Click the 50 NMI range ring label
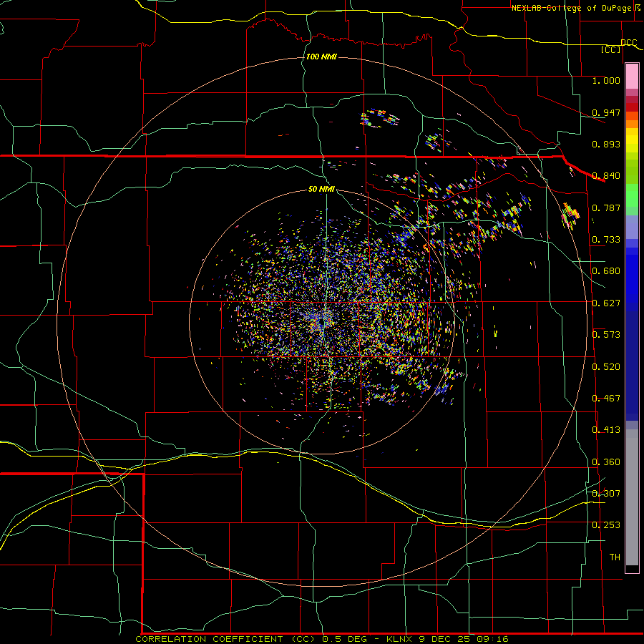 pos(321,189)
